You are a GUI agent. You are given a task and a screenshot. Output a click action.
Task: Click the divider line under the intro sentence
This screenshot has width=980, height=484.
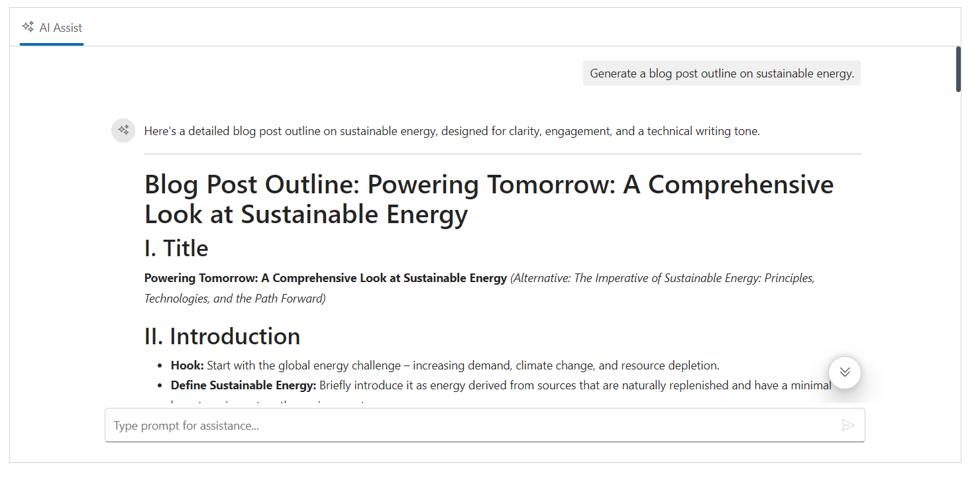502,154
